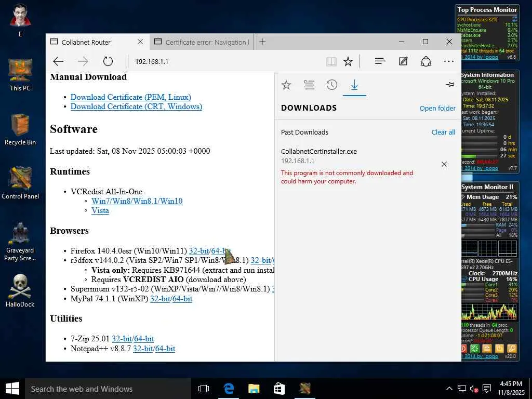The width and height of the screenshot is (532, 399).
Task: Make a Web Note with pen icon
Action: pos(403,61)
